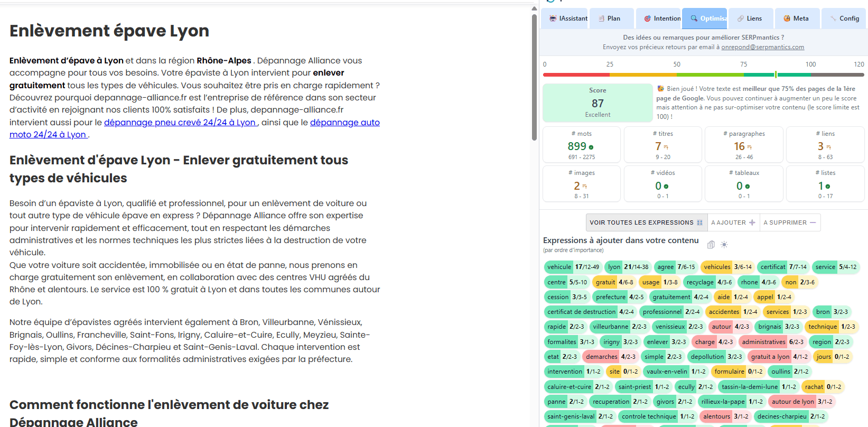Select the 'gratuit a lyon' expression tag
The height and width of the screenshot is (427, 868).
point(779,357)
